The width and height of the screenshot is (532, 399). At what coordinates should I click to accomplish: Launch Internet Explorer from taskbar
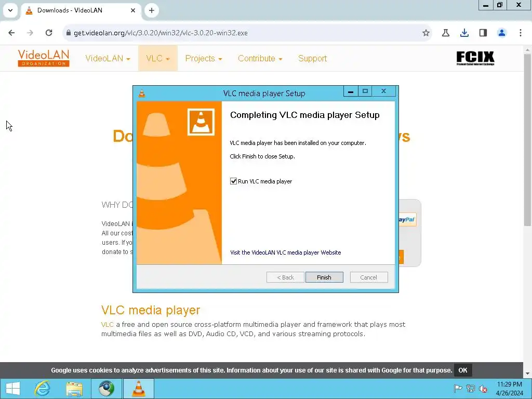(x=42, y=389)
